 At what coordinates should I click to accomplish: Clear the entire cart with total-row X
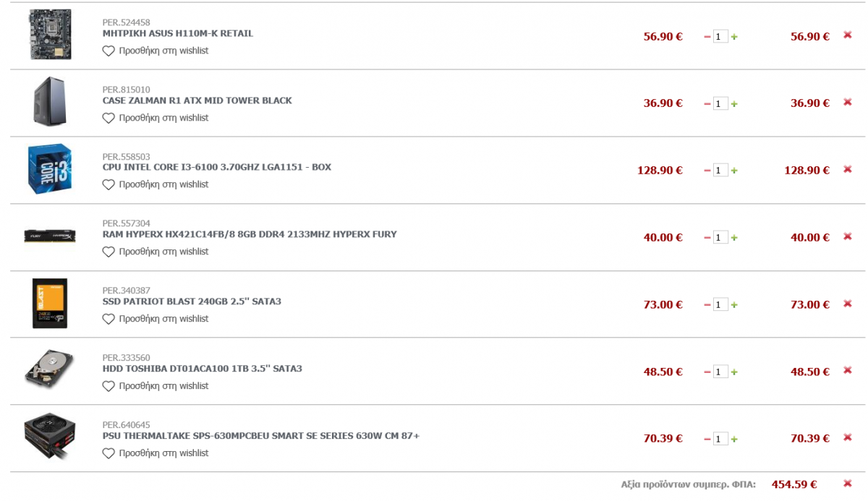pyautogui.click(x=848, y=484)
